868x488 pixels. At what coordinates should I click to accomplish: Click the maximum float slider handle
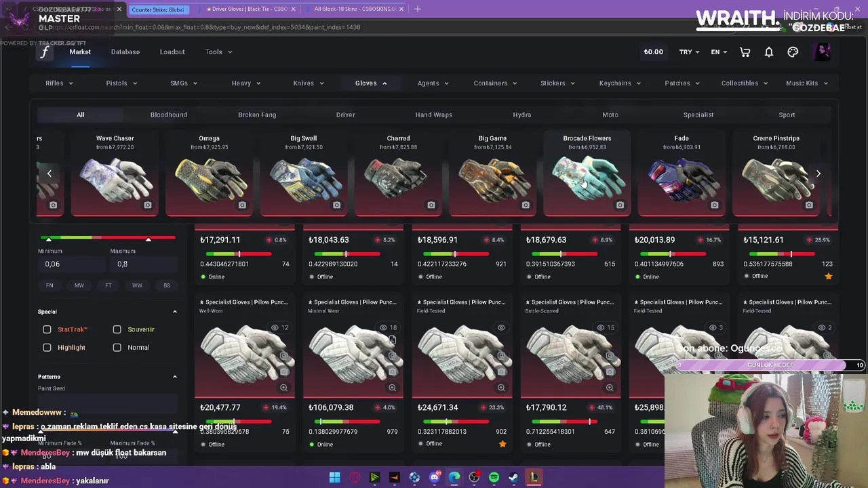coord(148,239)
